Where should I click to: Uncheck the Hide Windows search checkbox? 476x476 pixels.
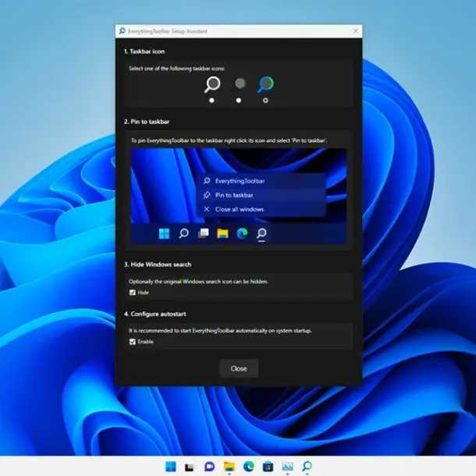tap(133, 293)
